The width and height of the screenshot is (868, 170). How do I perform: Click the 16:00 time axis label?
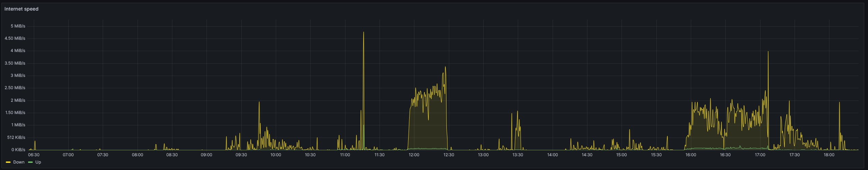point(691,155)
